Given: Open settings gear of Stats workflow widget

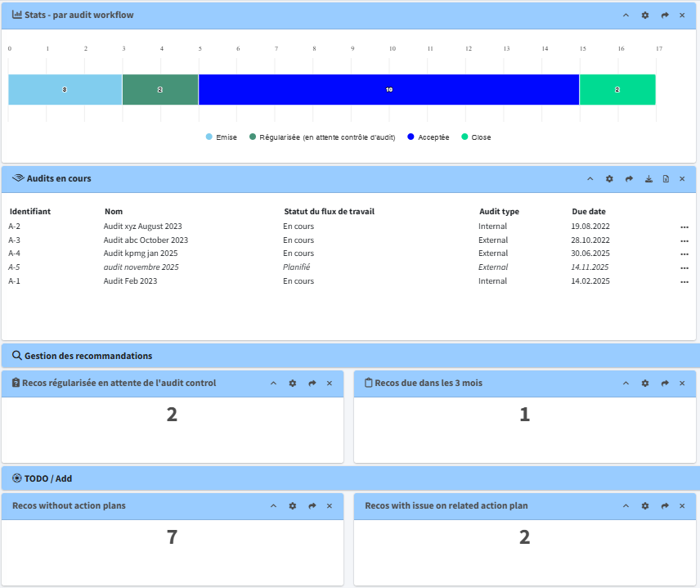Looking at the screenshot, I should click(645, 16).
